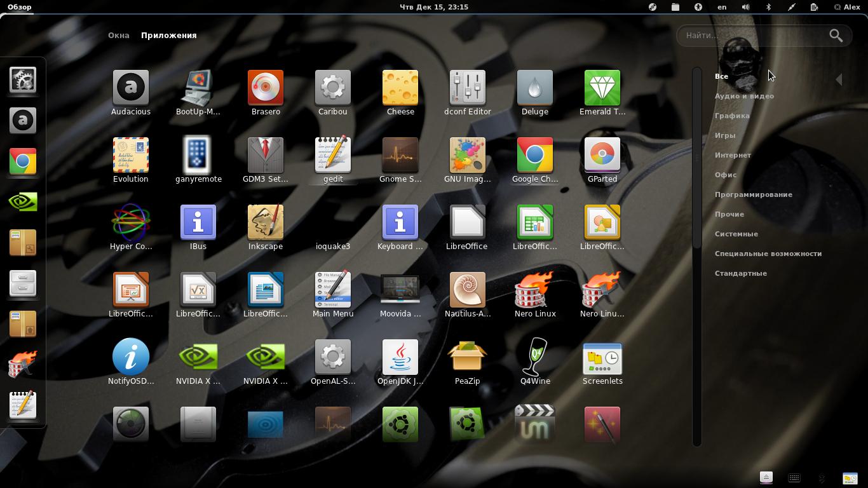Open the ganyremote app
868x488 pixels.
198,160
